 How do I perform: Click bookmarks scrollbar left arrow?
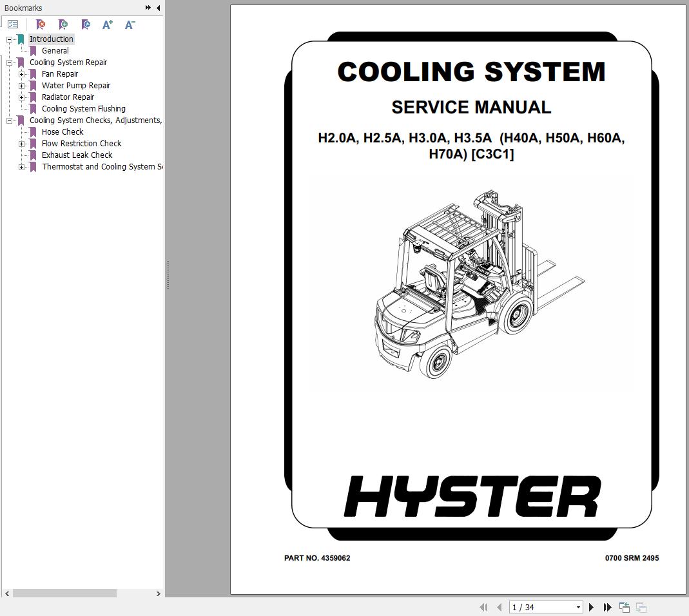pos(6,593)
